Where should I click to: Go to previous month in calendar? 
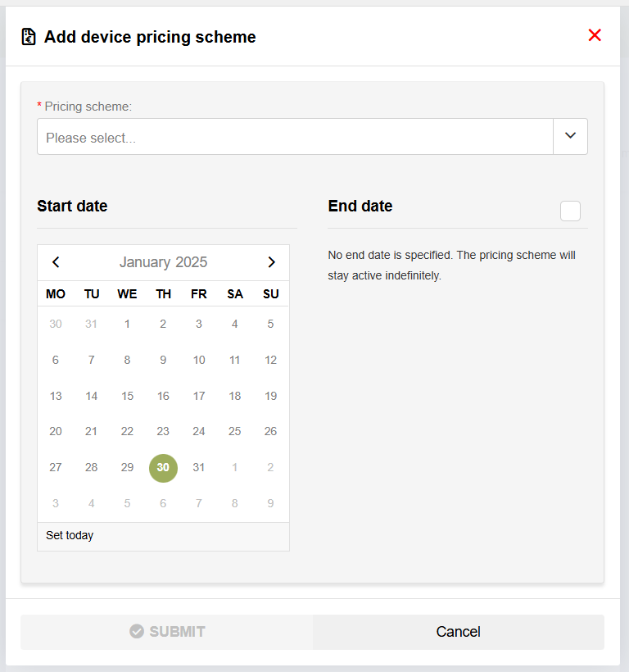pyautogui.click(x=56, y=262)
